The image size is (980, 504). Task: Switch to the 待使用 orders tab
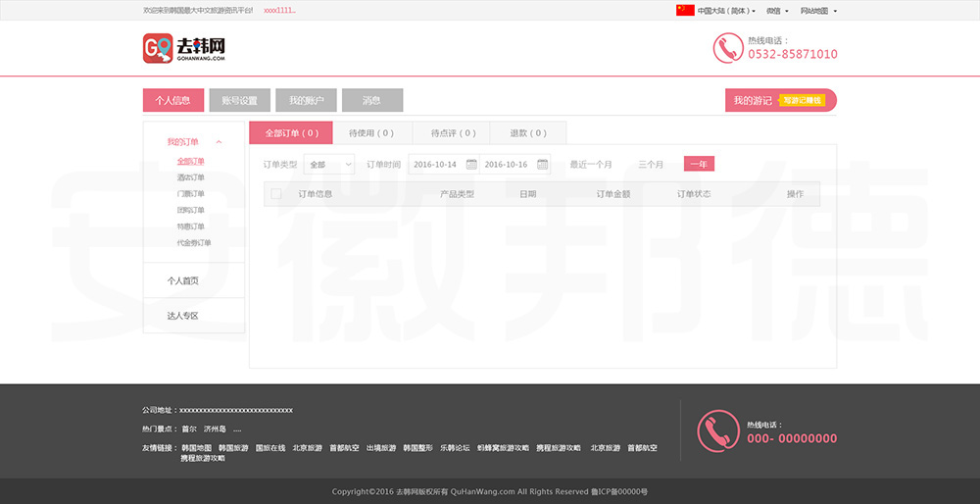[371, 133]
